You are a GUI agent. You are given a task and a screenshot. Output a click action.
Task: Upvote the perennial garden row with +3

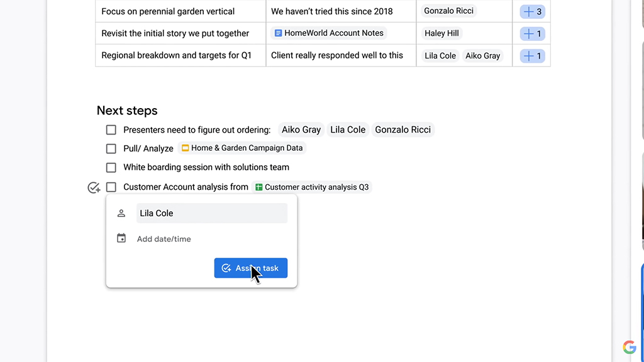532,12
